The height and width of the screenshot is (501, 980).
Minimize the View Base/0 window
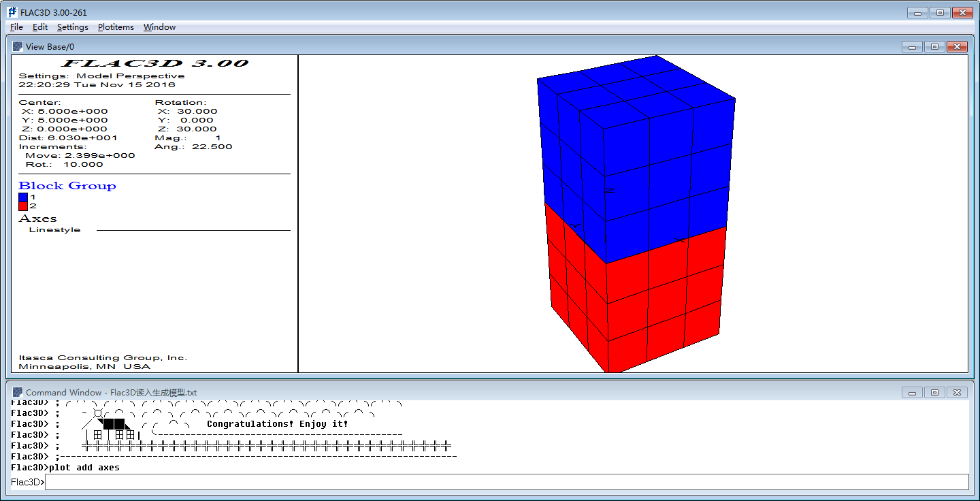click(x=911, y=46)
